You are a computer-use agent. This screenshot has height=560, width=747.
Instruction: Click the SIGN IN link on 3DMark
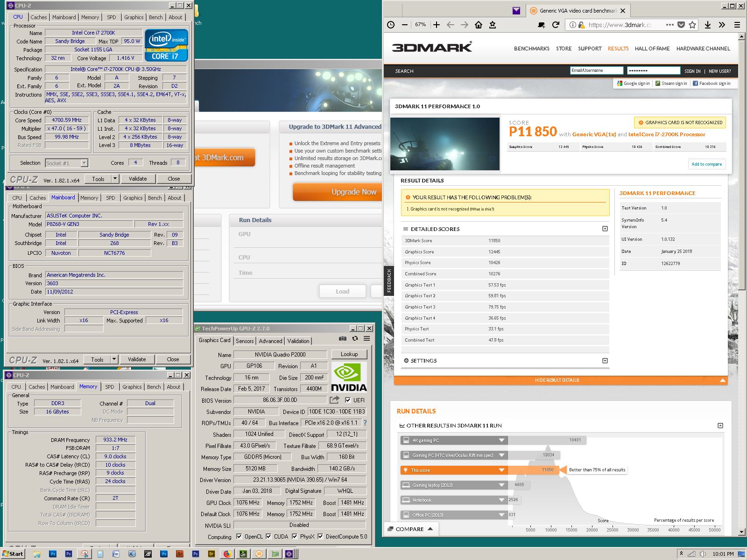click(692, 71)
